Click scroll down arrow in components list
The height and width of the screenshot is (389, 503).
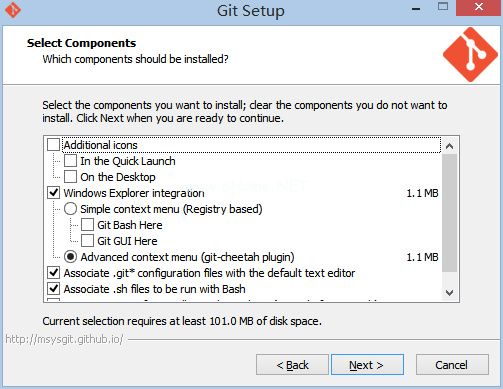tap(449, 293)
